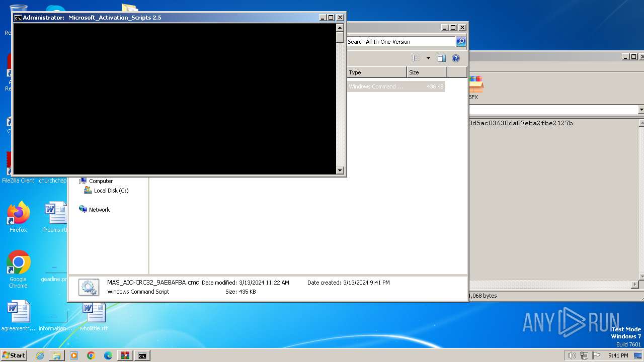Click the MAS_AIO-CRC32_9AE8AFBA.cmd filename in the details pane
644x362 pixels.
tap(153, 283)
